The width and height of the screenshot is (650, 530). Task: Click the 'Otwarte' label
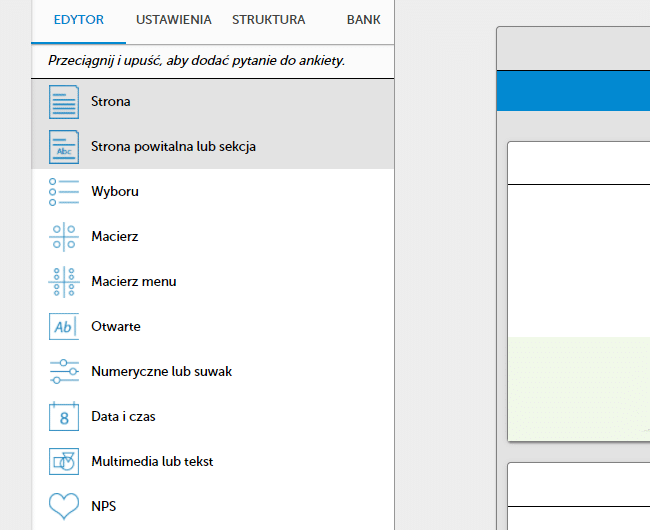tap(116, 327)
